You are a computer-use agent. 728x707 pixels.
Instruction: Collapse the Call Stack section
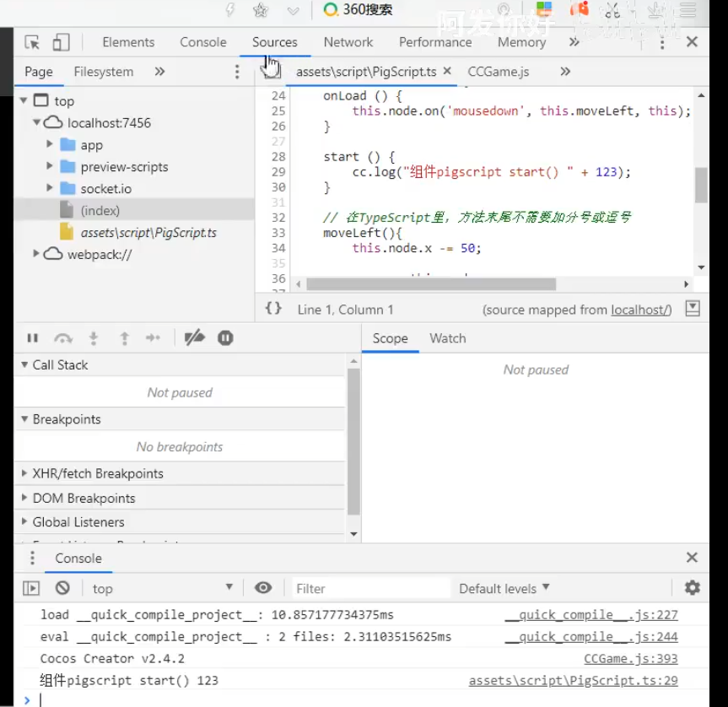pyautogui.click(x=24, y=364)
